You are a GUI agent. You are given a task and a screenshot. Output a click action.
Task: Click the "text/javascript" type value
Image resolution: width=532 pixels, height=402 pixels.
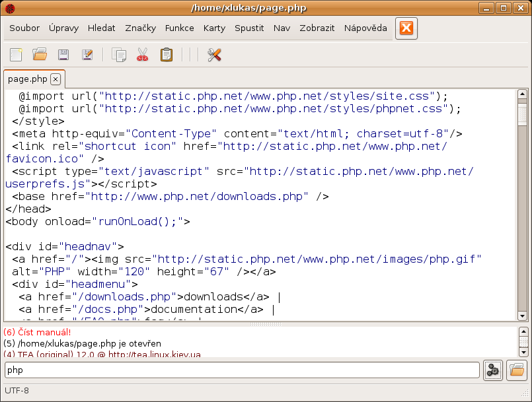(153, 172)
